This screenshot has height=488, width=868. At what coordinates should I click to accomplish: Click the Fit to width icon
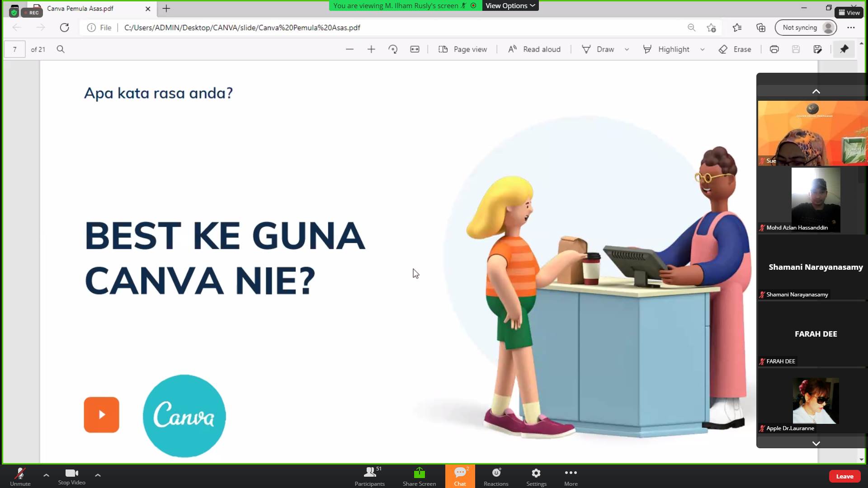point(415,49)
